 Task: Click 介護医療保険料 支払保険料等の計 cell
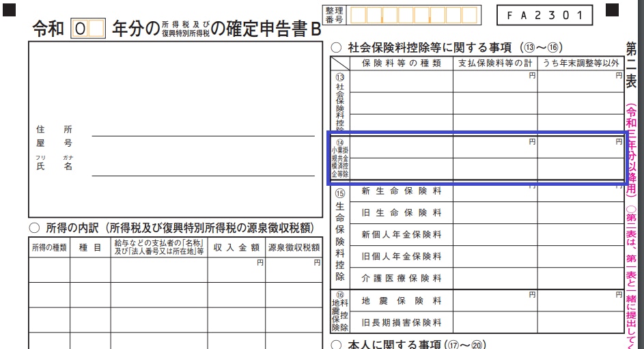tap(495, 278)
